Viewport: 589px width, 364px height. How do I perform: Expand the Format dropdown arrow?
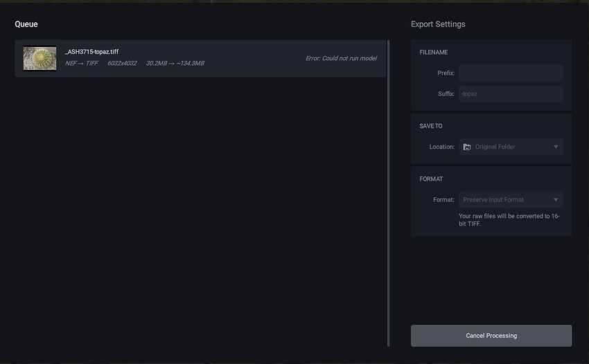click(x=556, y=200)
